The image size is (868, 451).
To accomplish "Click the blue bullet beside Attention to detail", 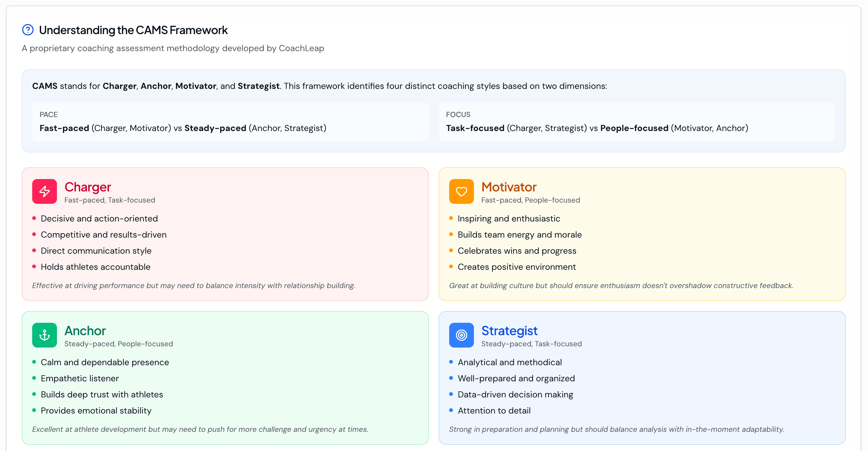I will point(451,410).
